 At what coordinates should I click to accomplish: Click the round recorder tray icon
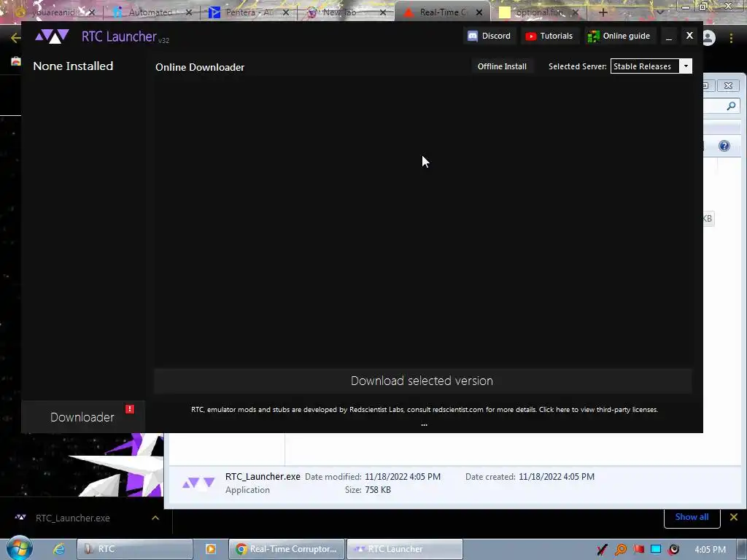pyautogui.click(x=673, y=549)
